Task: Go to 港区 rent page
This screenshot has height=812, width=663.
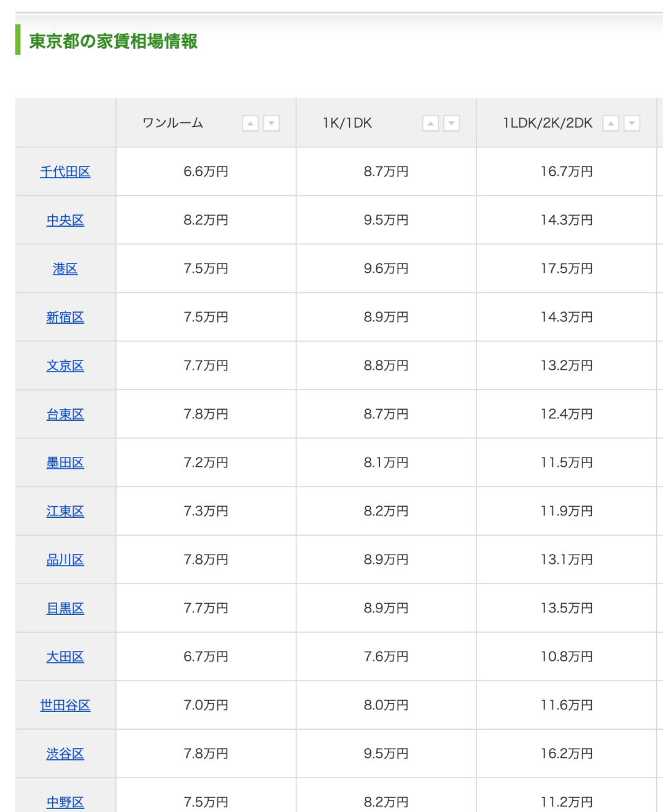Action: [x=65, y=269]
